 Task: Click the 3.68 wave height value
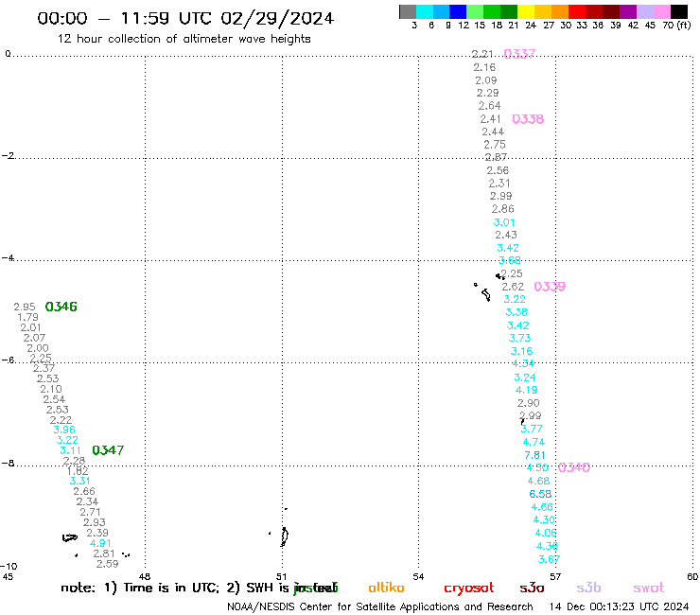pyautogui.click(x=509, y=260)
